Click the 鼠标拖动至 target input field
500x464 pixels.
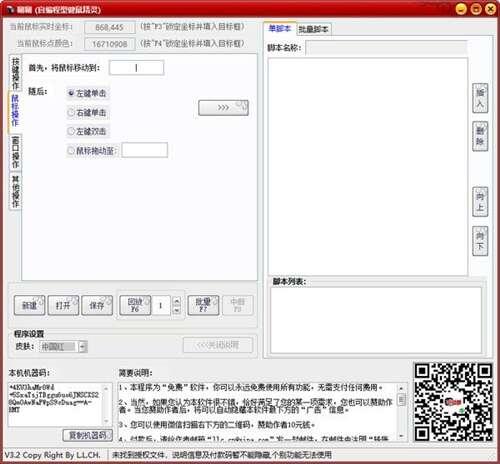(x=145, y=150)
